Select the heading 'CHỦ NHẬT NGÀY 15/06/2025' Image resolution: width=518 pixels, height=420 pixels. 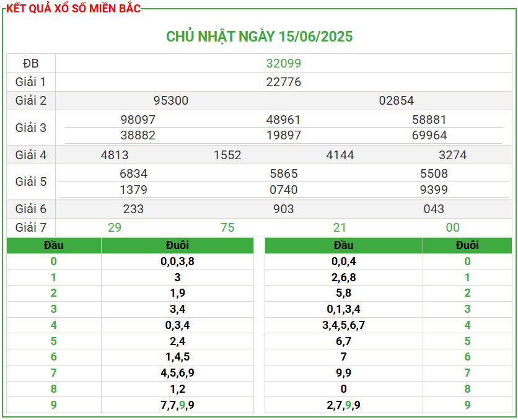(260, 37)
